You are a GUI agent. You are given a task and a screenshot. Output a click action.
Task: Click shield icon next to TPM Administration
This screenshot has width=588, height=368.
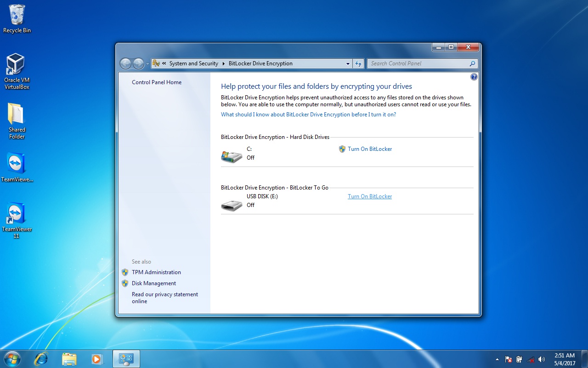[125, 272]
